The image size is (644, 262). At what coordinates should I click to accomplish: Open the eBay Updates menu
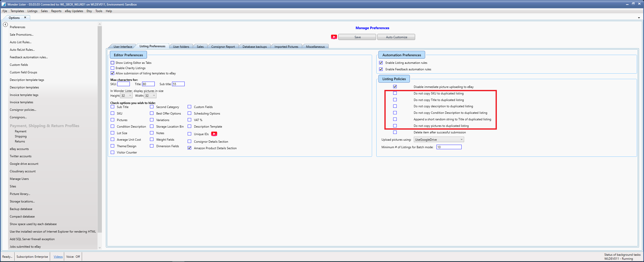click(x=74, y=11)
